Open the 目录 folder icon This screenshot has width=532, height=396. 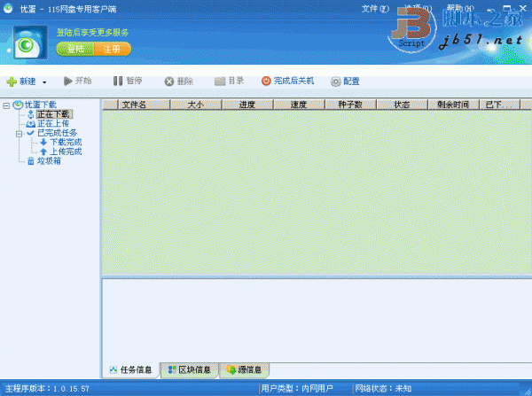[220, 82]
